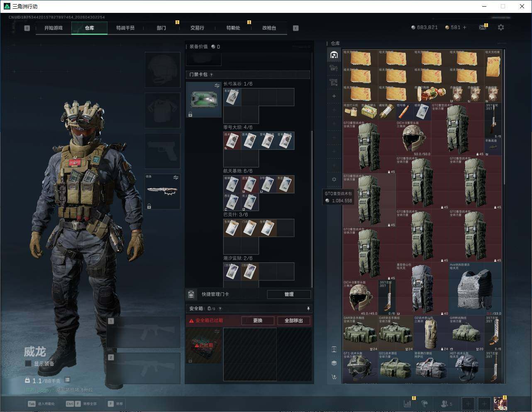Image resolution: width=532 pixels, height=412 pixels.
Task: Add a new warehouse container slot
Action: (x=334, y=96)
